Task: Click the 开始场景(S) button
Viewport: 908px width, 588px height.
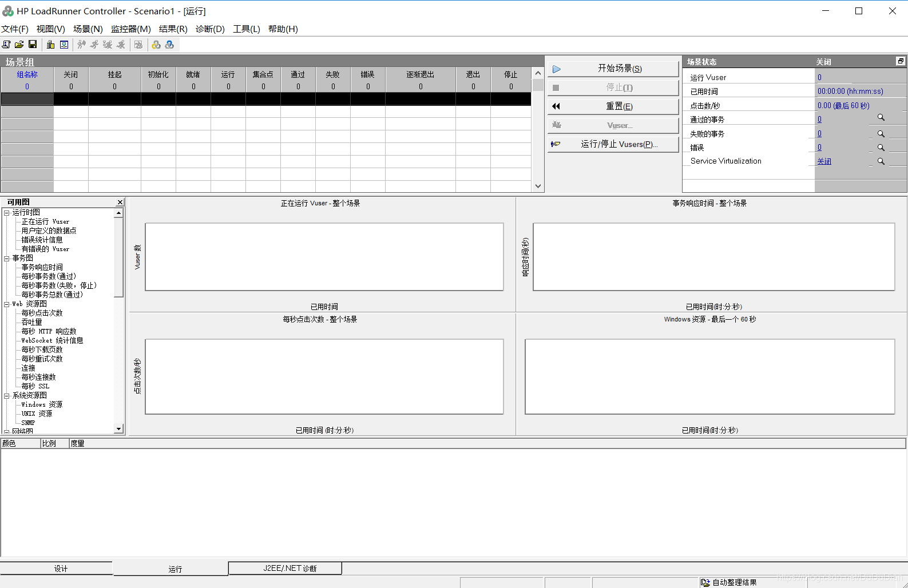Action: [x=613, y=69]
